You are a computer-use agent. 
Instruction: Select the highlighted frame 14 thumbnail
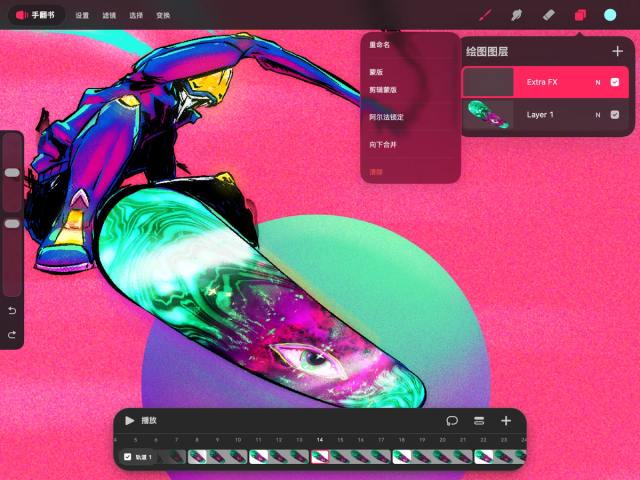point(320,457)
